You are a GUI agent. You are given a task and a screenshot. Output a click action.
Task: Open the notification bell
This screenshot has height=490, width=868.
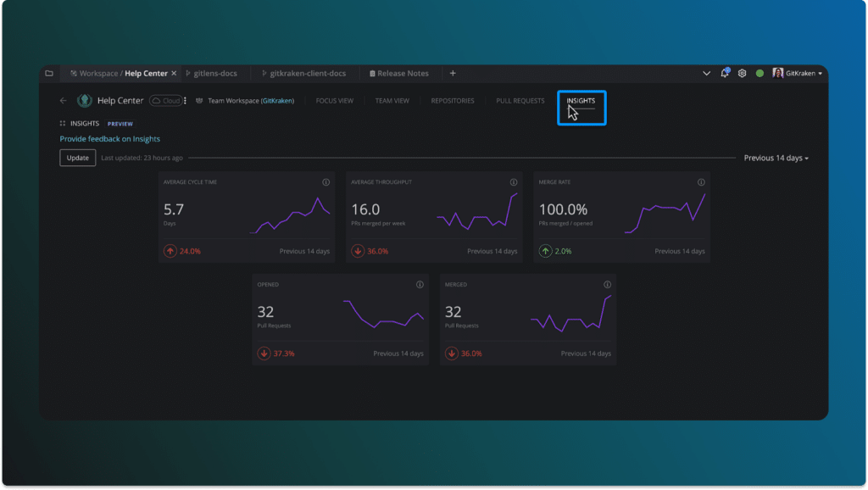pyautogui.click(x=723, y=74)
